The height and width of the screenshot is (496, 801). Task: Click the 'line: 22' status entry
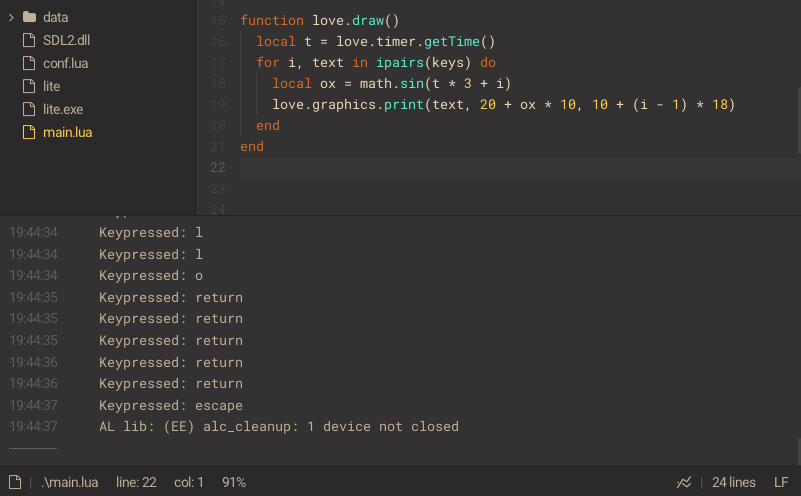pyautogui.click(x=136, y=482)
